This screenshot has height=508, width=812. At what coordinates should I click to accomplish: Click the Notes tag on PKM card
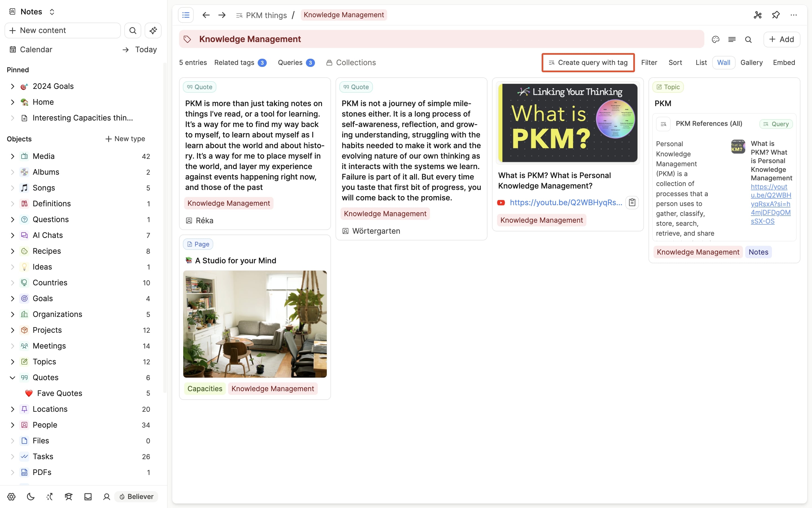pos(758,252)
